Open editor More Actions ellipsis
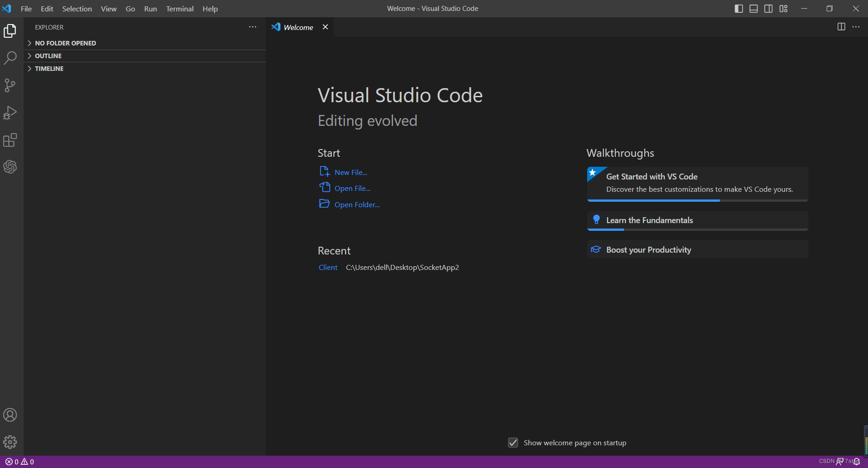Image resolution: width=868 pixels, height=468 pixels. pyautogui.click(x=856, y=27)
